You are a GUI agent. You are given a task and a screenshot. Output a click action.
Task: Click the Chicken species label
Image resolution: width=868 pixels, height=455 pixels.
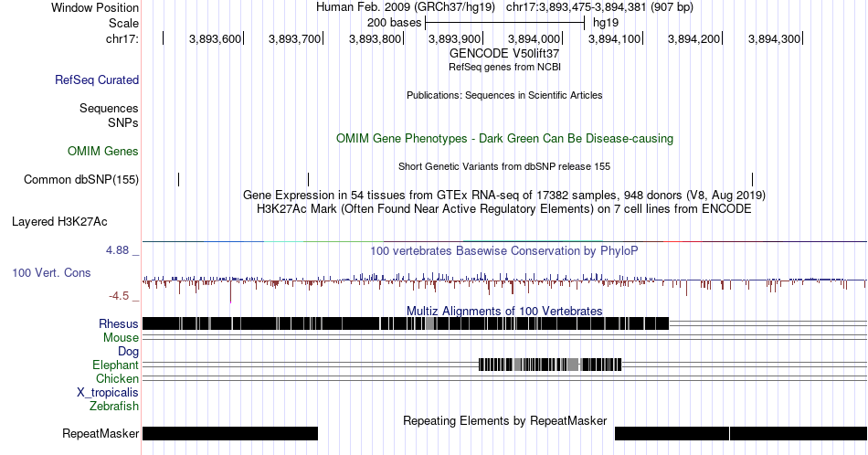point(117,378)
